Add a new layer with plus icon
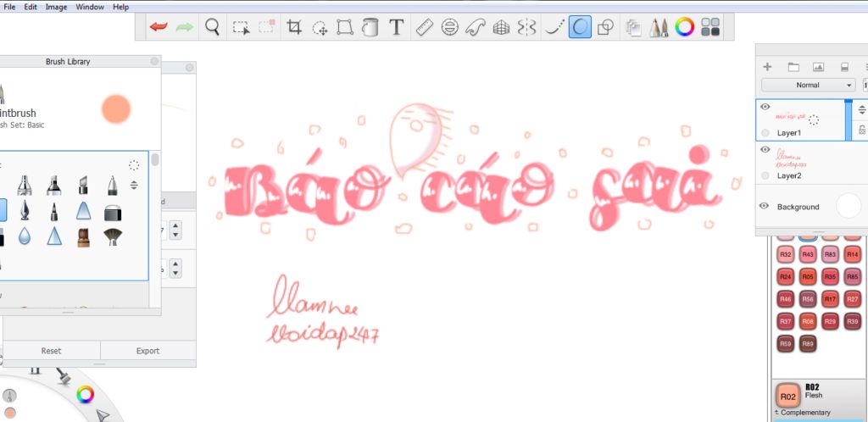The height and width of the screenshot is (422, 868). [x=767, y=67]
